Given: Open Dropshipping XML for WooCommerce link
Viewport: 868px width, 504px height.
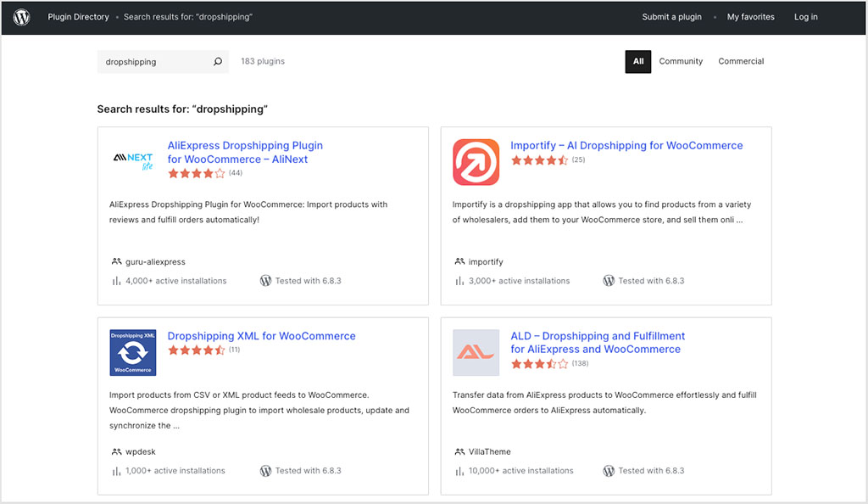Looking at the screenshot, I should [x=261, y=336].
